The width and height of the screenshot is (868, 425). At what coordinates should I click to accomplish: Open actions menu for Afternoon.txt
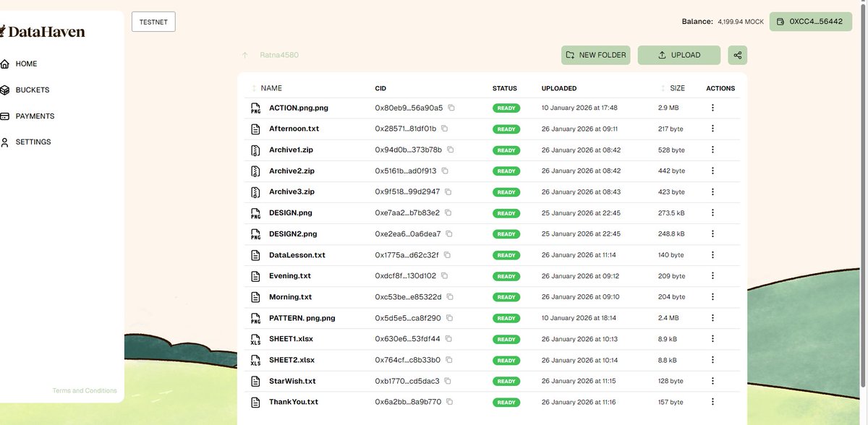(712, 129)
